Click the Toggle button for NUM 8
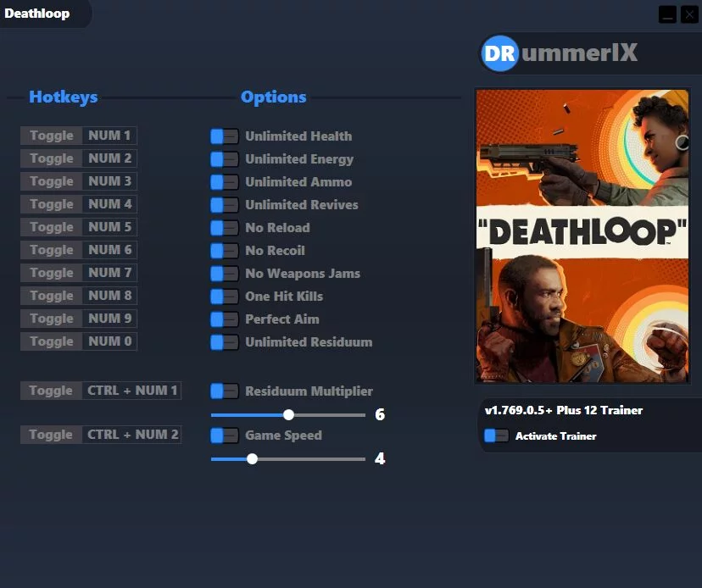The height and width of the screenshot is (588, 702). pos(51,296)
